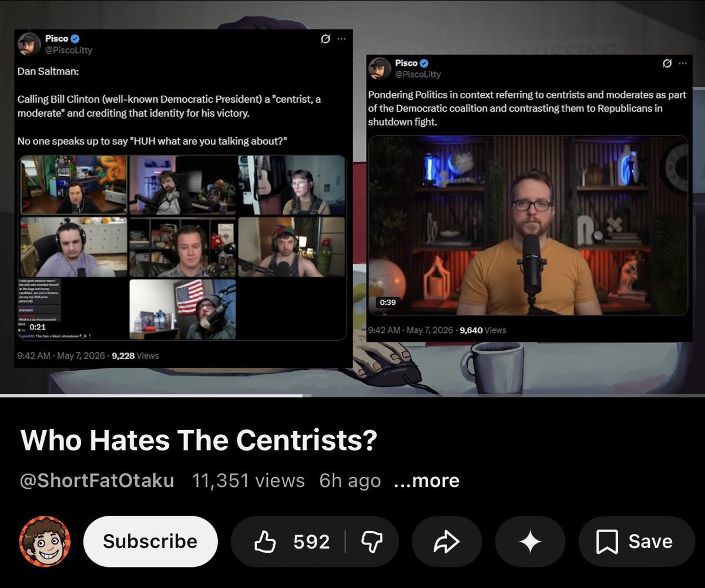Save the video to a playlist
705x588 pixels.
636,541
